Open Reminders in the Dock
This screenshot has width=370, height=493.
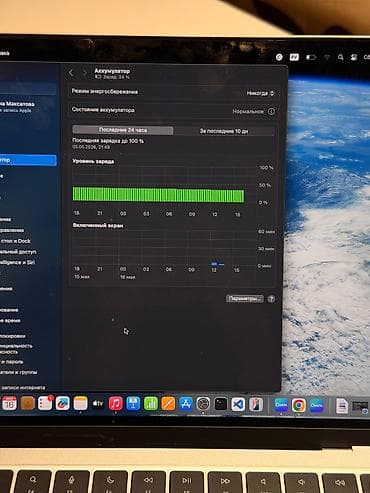45,404
